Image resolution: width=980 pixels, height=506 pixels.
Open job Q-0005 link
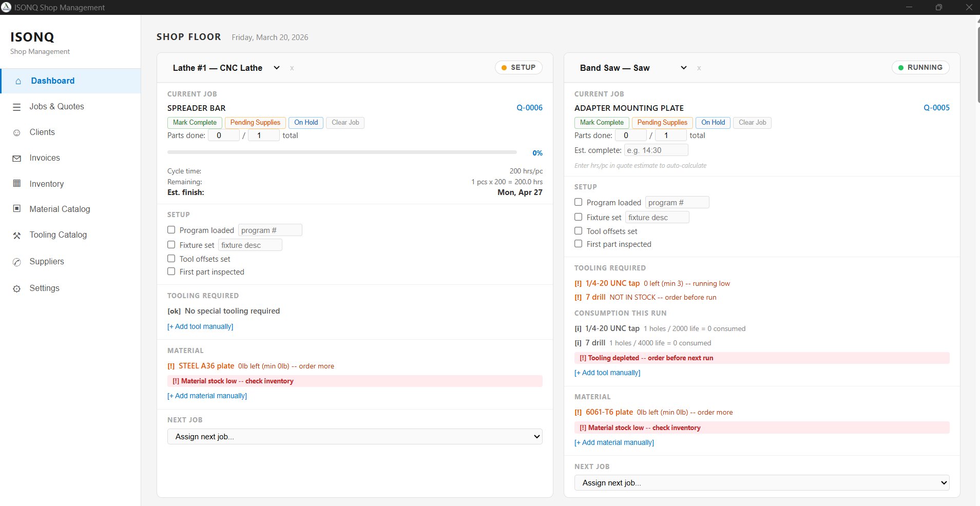tap(936, 108)
